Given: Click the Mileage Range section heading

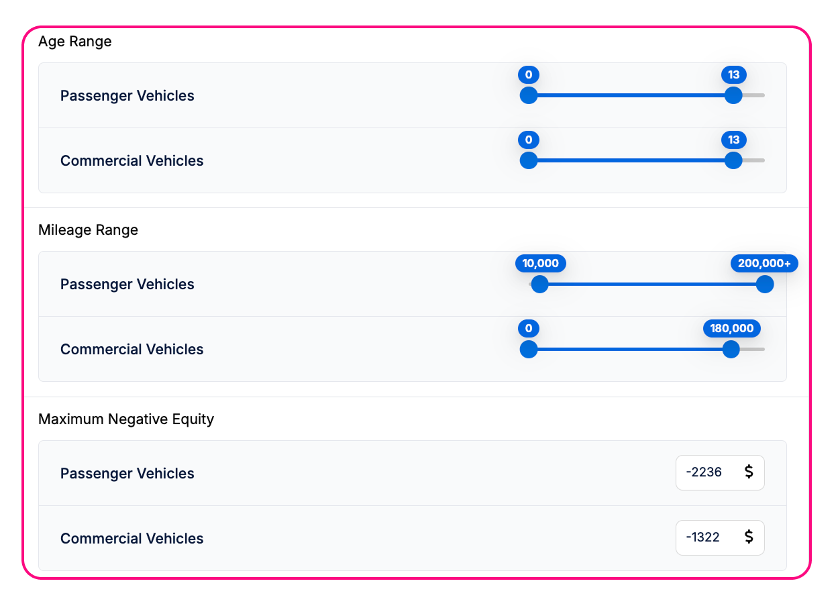Looking at the screenshot, I should 88,230.
